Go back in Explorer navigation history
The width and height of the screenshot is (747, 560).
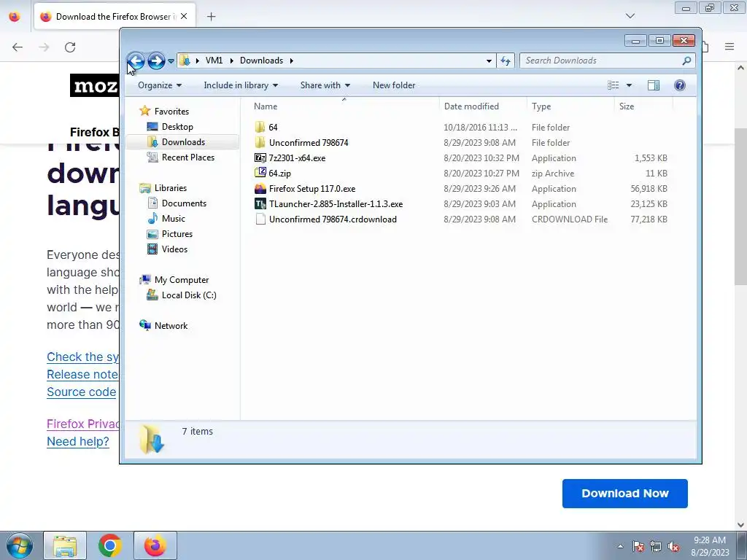tap(136, 61)
